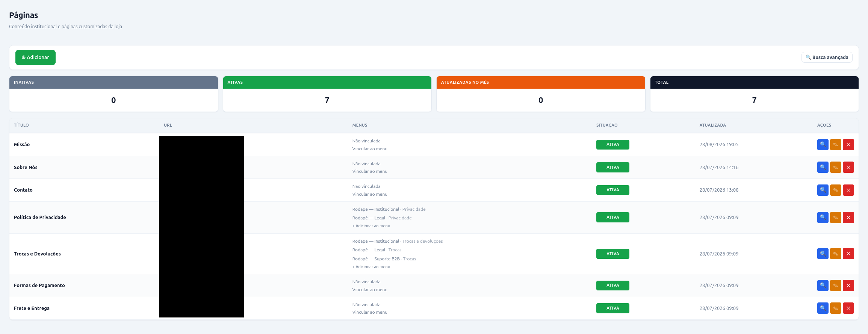868x334 pixels.
Task: Toggle ATIVA status for Frete e Entrega
Action: point(612,308)
